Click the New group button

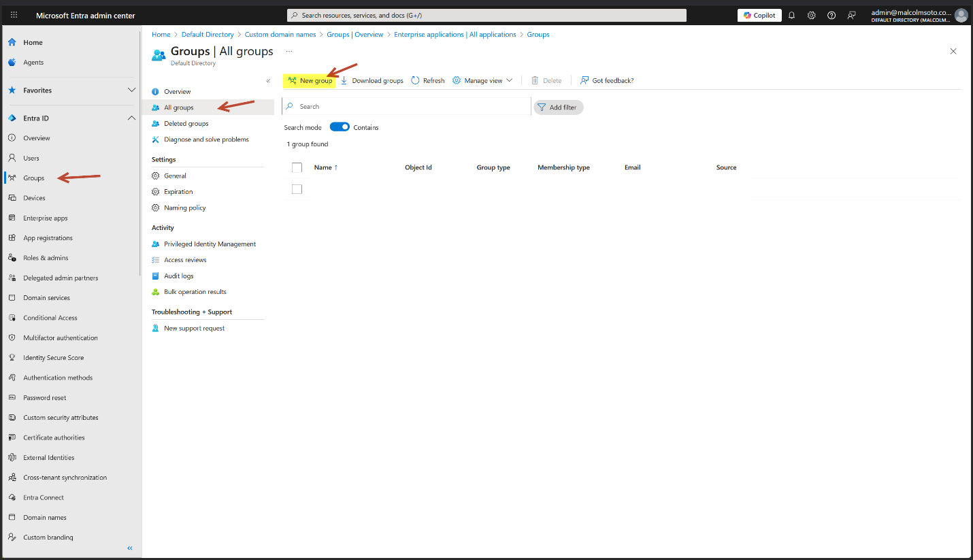coord(310,80)
